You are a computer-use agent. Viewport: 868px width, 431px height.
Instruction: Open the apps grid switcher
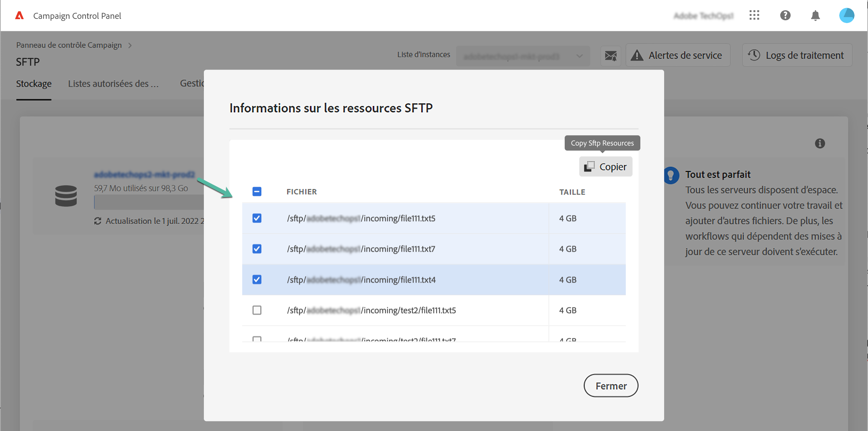click(754, 15)
